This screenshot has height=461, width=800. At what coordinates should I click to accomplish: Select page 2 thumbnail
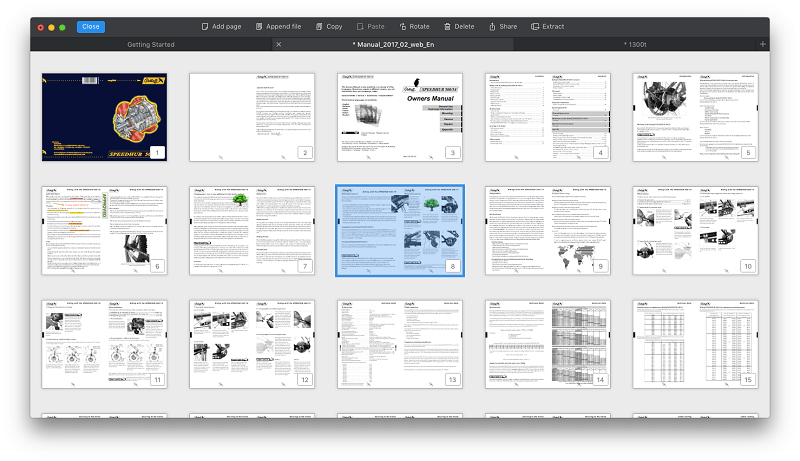[x=252, y=117]
